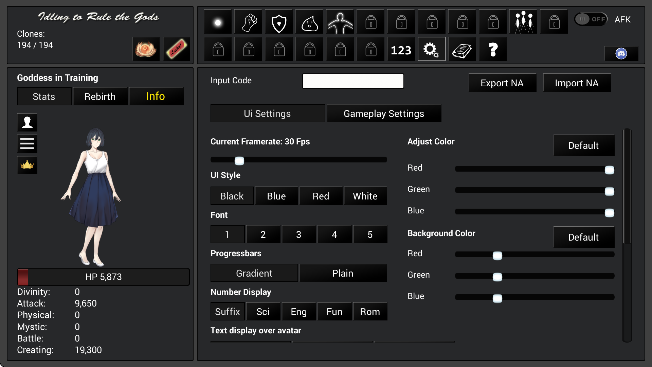Screen dimensions: 652x367
Task: Click the Current Framerate: 30 Fps label
Action: pos(260,141)
